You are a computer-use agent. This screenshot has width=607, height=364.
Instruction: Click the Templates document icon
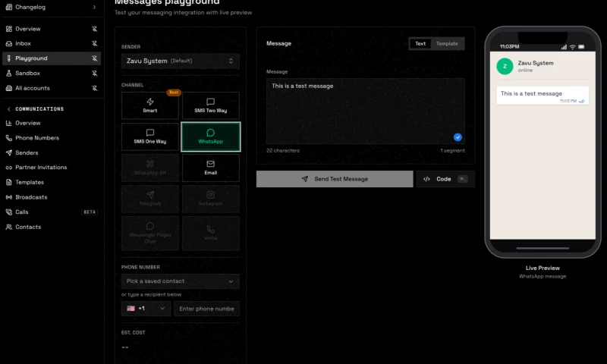click(9, 182)
